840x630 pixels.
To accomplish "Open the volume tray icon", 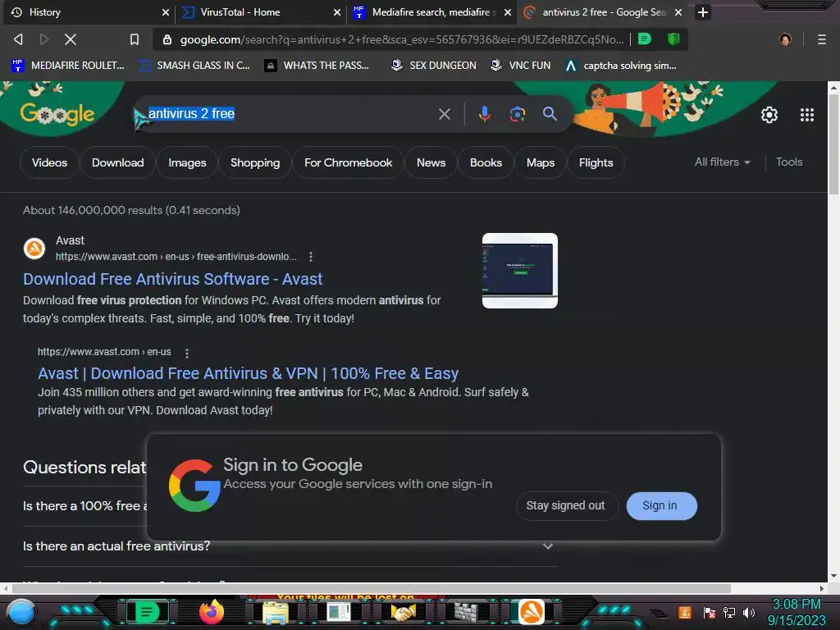I will (749, 612).
